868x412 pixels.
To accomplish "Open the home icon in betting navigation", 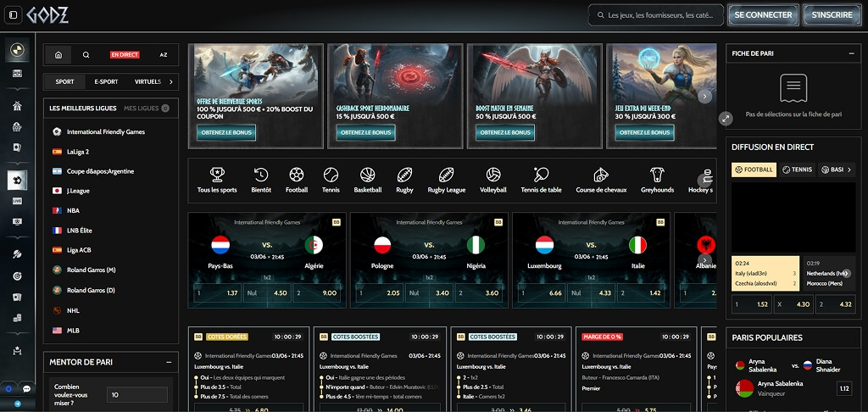I will point(58,55).
